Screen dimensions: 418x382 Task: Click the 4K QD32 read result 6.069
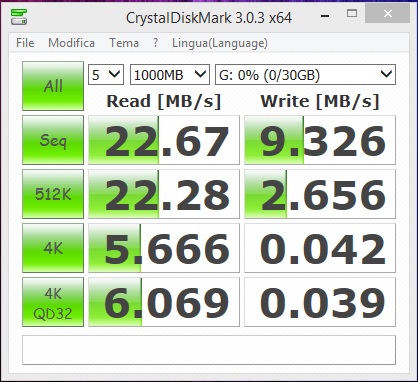[164, 302]
